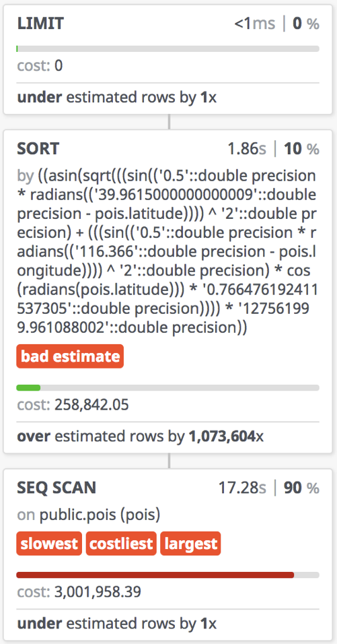337x644 pixels.
Task: Click the LIMIT node progress bar
Action: [x=167, y=49]
